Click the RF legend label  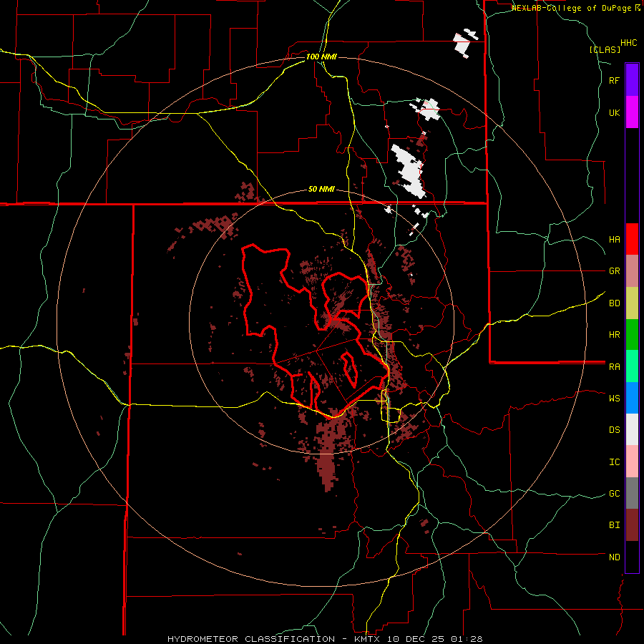[614, 80]
